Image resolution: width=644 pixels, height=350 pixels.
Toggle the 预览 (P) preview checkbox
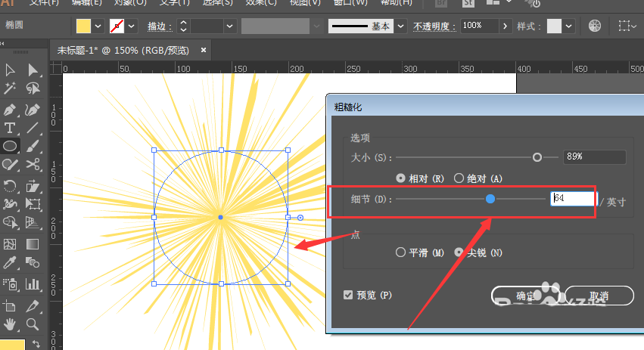click(x=348, y=295)
